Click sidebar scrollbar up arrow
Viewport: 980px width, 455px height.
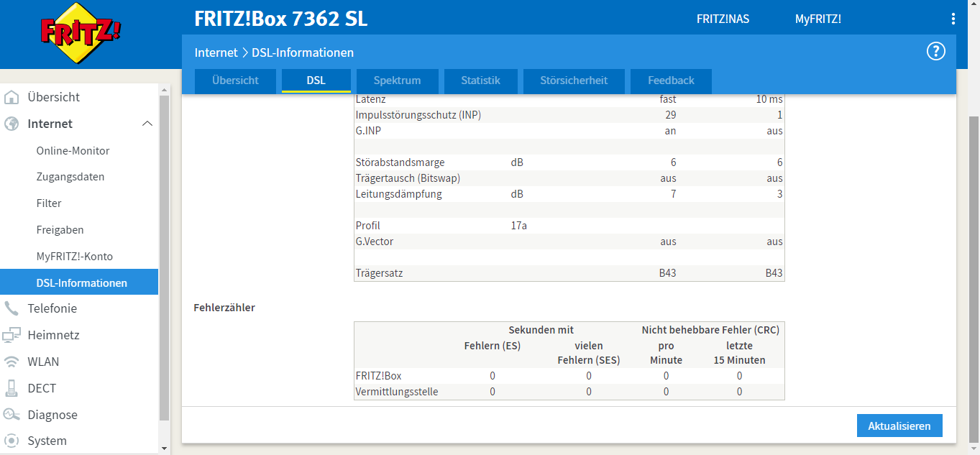[164, 90]
